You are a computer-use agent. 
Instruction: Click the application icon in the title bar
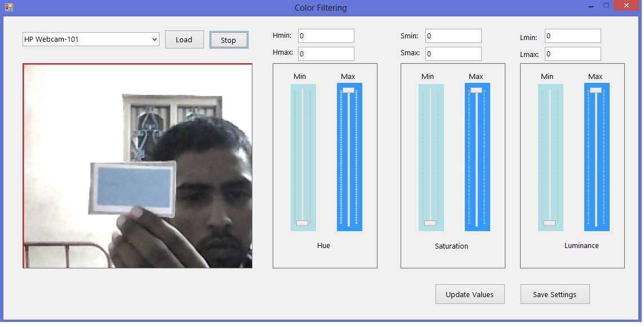(8, 7)
